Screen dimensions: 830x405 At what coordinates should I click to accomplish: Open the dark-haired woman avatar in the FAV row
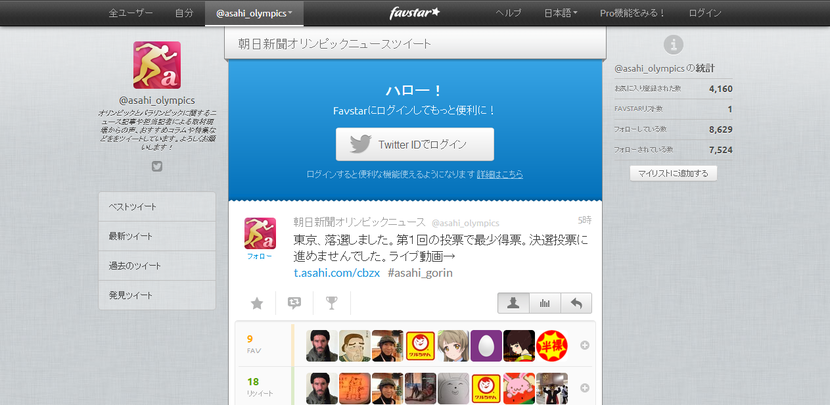(x=519, y=346)
